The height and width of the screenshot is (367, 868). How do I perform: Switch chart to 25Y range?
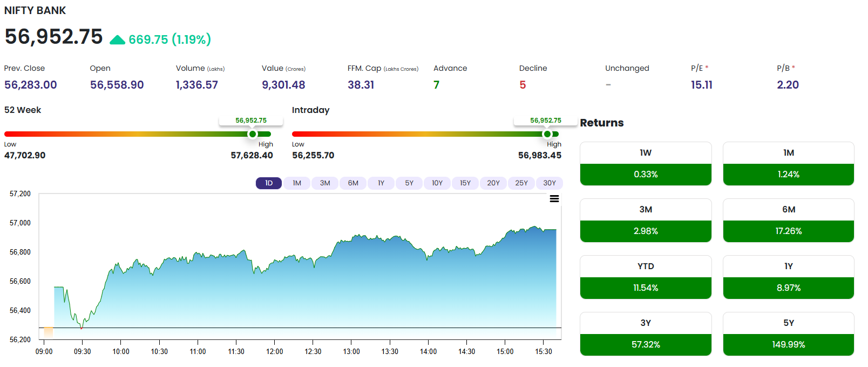click(x=521, y=183)
